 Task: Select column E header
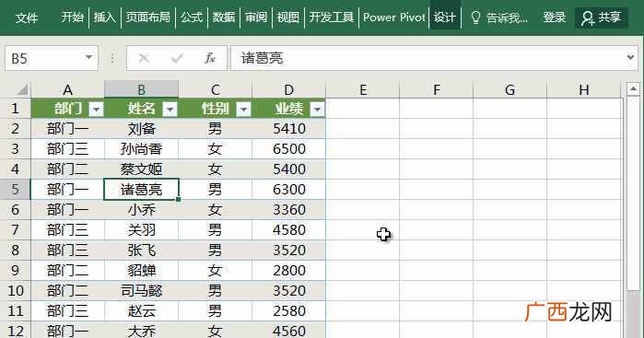click(x=363, y=89)
